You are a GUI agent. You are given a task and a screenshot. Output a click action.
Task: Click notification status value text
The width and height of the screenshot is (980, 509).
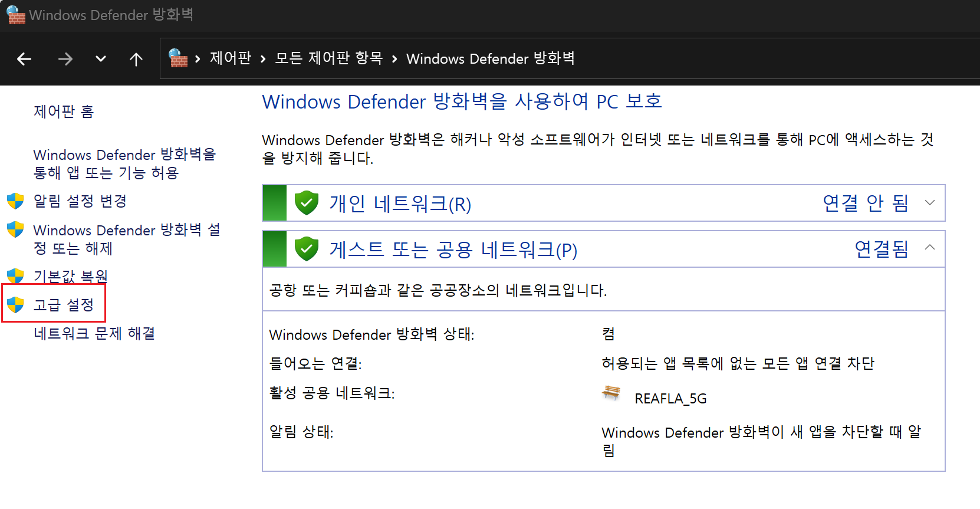click(761, 441)
